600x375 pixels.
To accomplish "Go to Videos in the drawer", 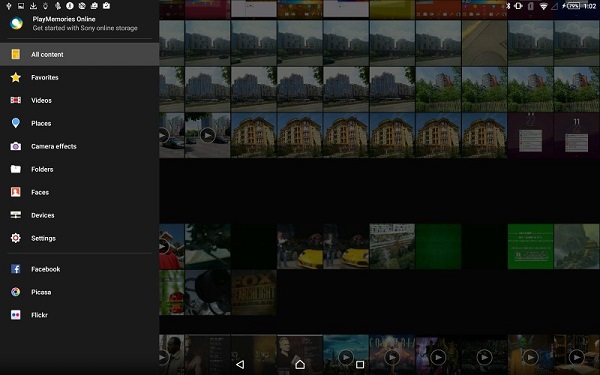I will (x=80, y=100).
